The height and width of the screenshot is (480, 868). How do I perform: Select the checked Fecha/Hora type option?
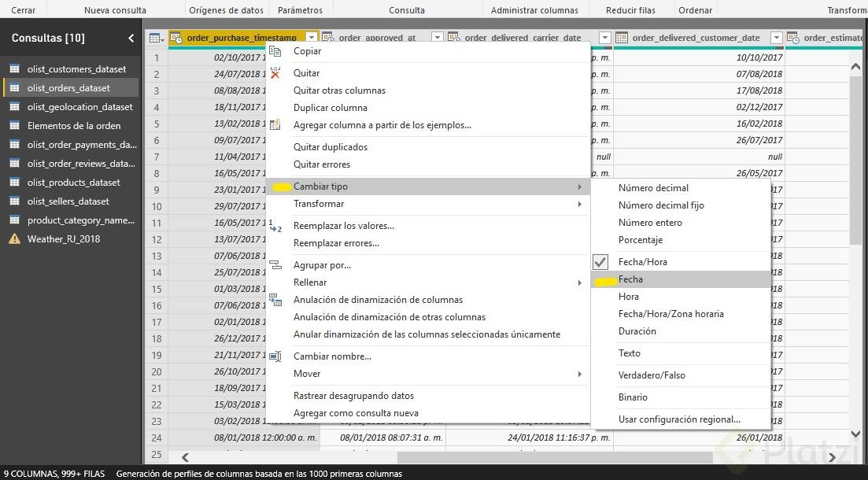[681, 262]
